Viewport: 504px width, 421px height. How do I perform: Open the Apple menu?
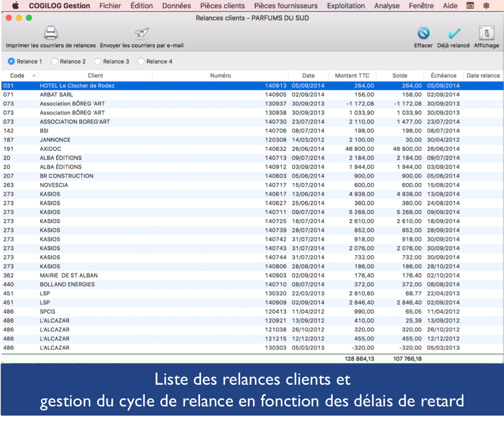[16, 6]
